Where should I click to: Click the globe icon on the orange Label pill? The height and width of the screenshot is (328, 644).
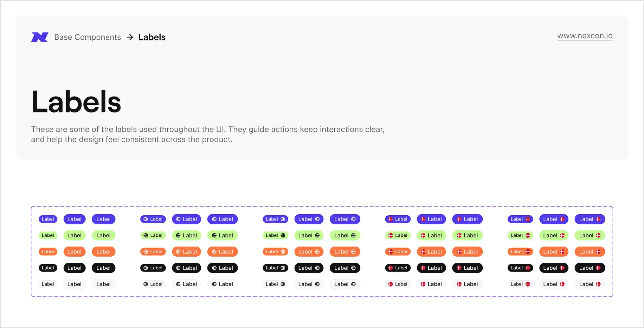click(x=146, y=251)
